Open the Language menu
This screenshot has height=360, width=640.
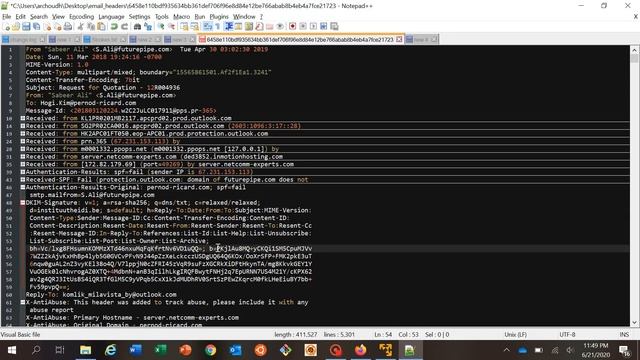click(111, 17)
